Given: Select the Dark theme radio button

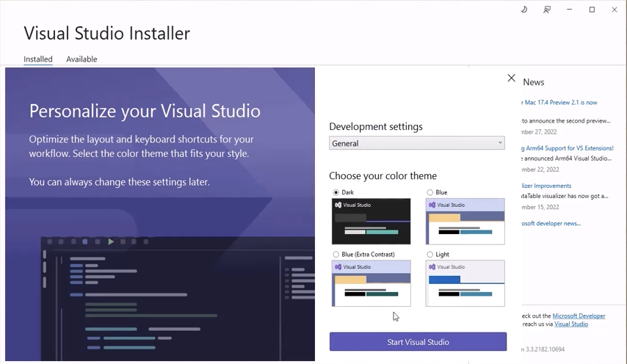Looking at the screenshot, I should pyautogui.click(x=336, y=192).
